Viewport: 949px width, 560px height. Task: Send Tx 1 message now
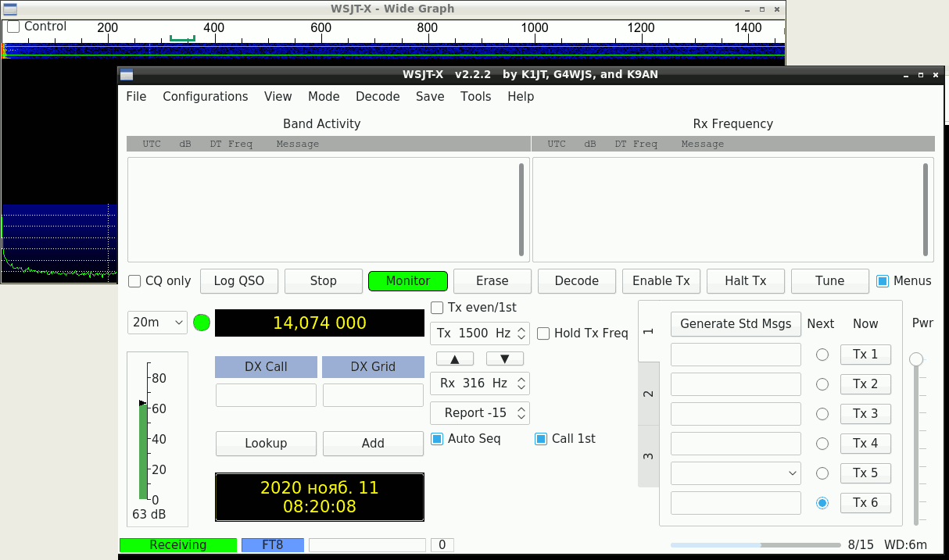coord(865,355)
